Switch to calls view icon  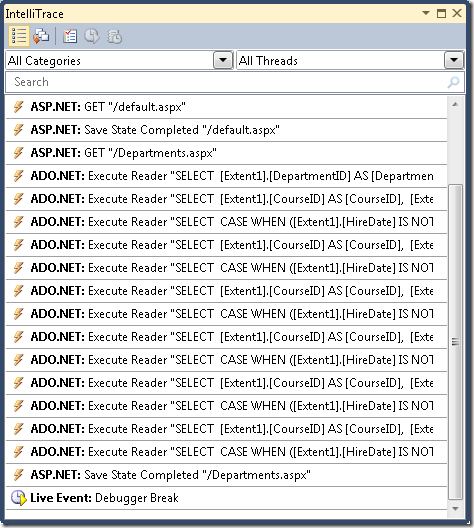[x=41, y=36]
